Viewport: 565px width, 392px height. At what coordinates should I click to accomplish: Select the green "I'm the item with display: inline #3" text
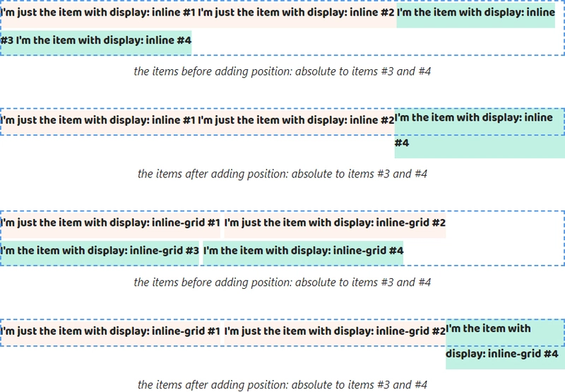click(475, 13)
